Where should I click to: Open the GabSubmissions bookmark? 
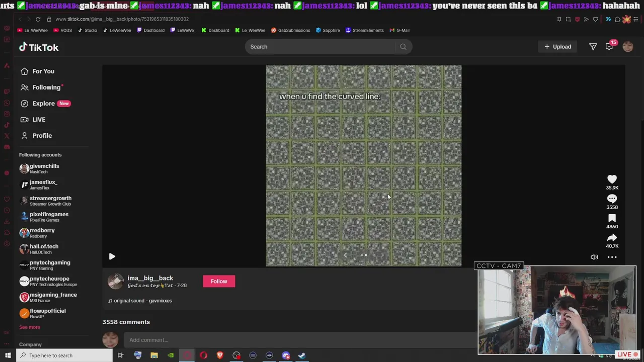pos(290,30)
